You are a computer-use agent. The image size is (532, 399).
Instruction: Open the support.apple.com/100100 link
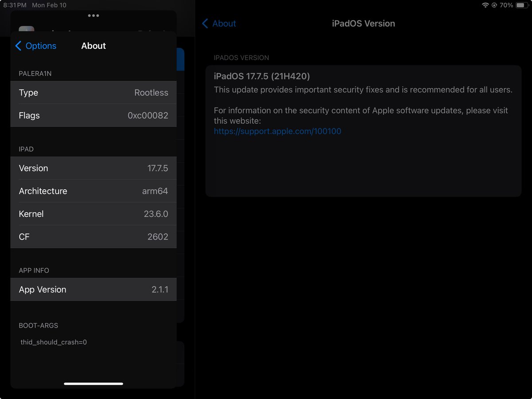[278, 131]
